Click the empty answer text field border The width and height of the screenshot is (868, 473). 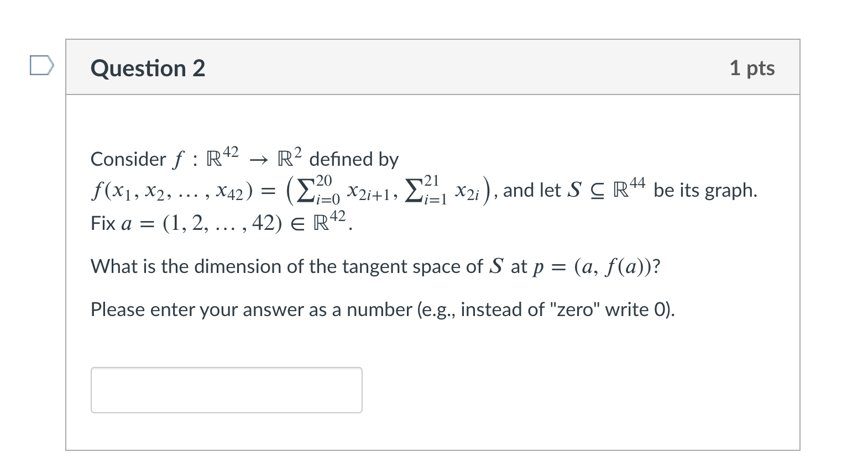coord(226,367)
